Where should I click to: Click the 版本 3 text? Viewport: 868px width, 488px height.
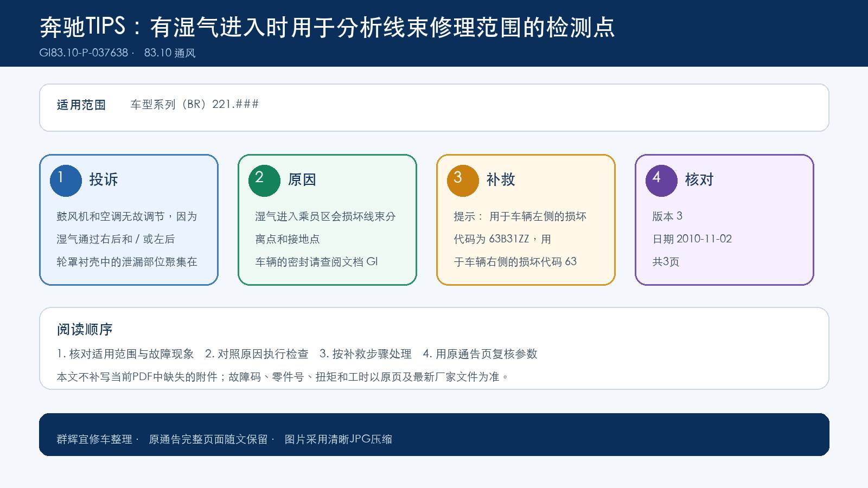(x=667, y=216)
